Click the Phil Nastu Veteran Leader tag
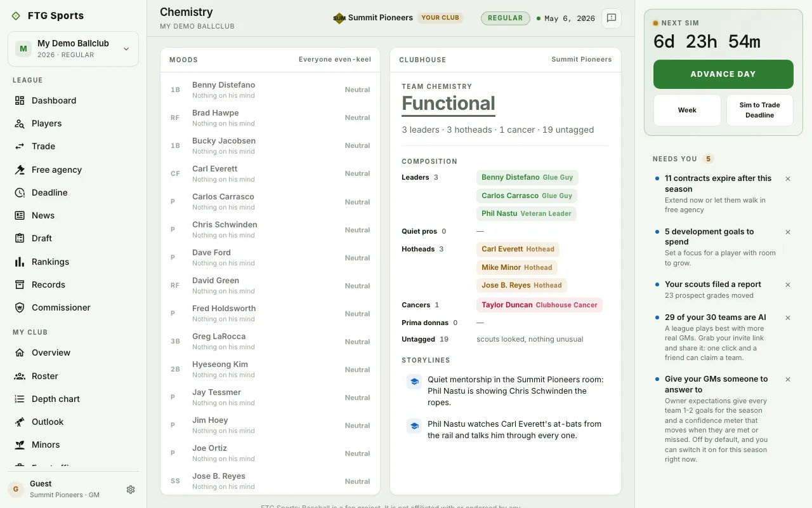 pyautogui.click(x=527, y=213)
